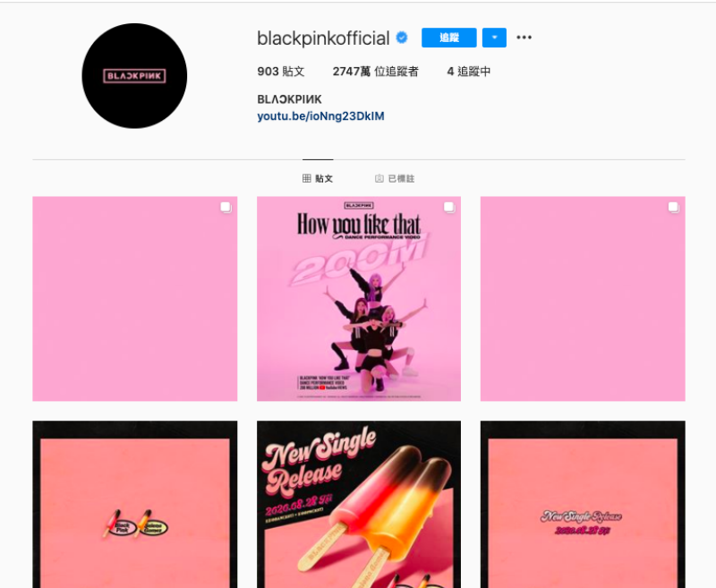Click multi-photo icon on first pink post
The width and height of the screenshot is (716, 588).
click(226, 208)
